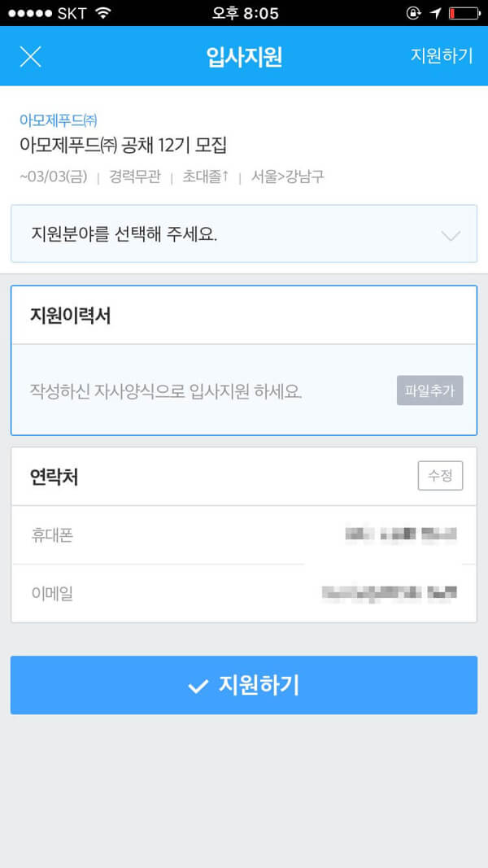The height and width of the screenshot is (868, 488).
Task: Open the 지원분야를 선택해 주세요 dropdown
Action: [x=244, y=233]
